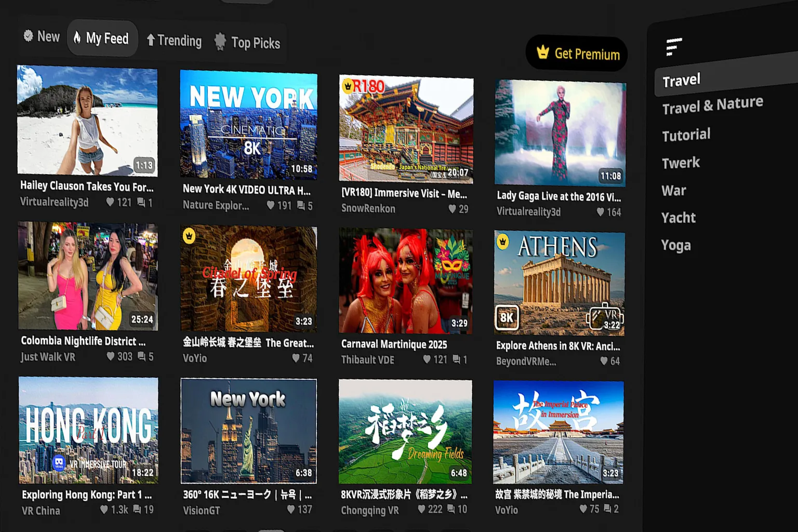This screenshot has height=532, width=798.
Task: Open the sort/filter icon above the category list
Action: click(x=673, y=46)
